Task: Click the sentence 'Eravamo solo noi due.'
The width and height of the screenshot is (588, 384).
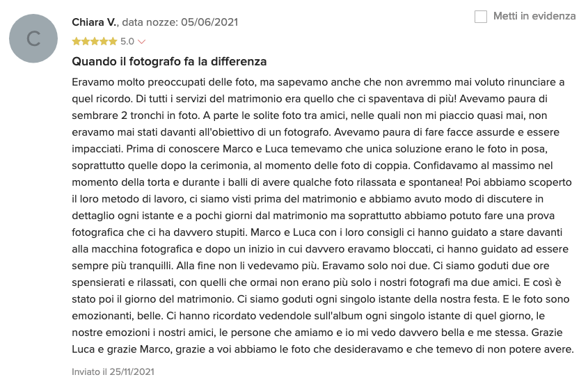Action: point(375,266)
